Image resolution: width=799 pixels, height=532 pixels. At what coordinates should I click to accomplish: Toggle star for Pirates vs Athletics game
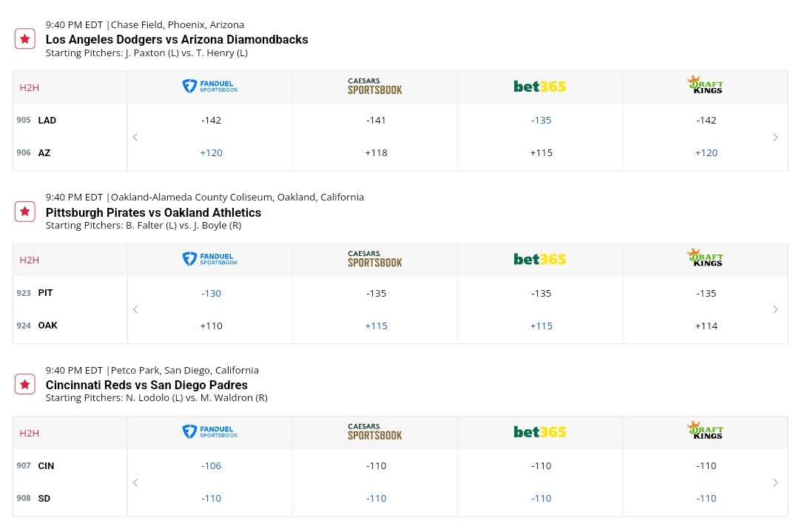tap(25, 212)
